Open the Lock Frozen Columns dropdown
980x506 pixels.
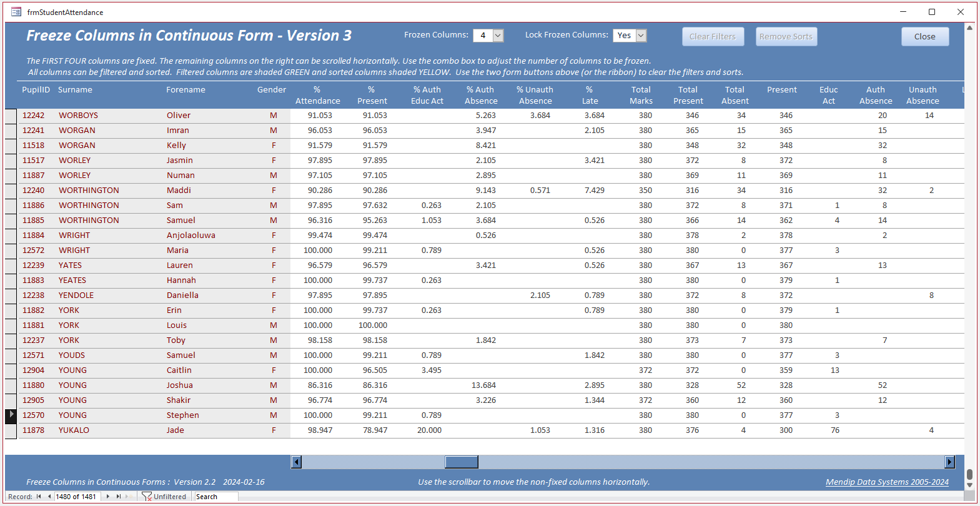point(641,36)
